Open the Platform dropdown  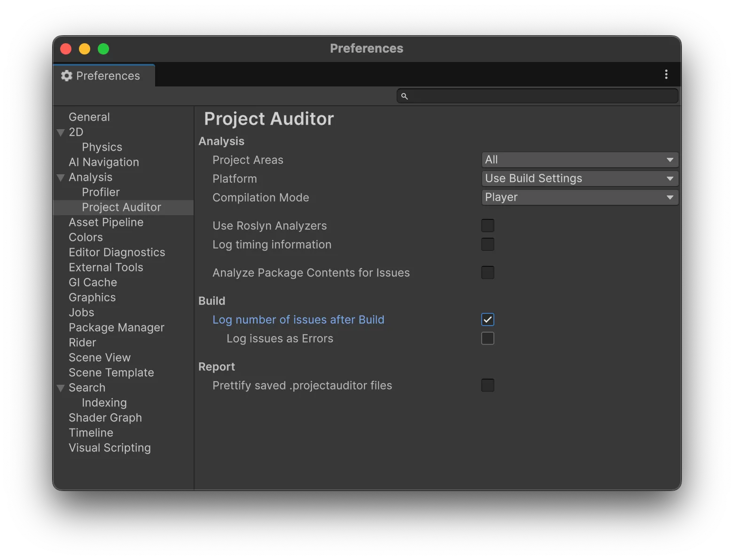579,179
